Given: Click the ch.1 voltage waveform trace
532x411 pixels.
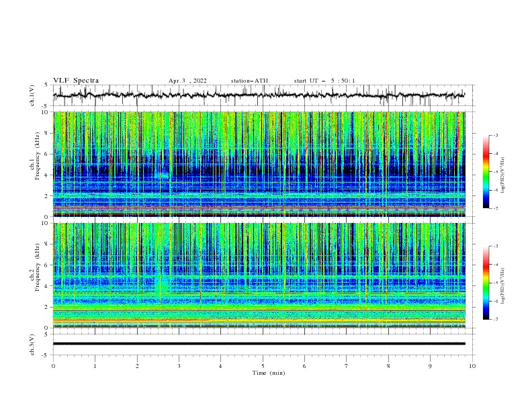Looking at the screenshot, I should (259, 95).
